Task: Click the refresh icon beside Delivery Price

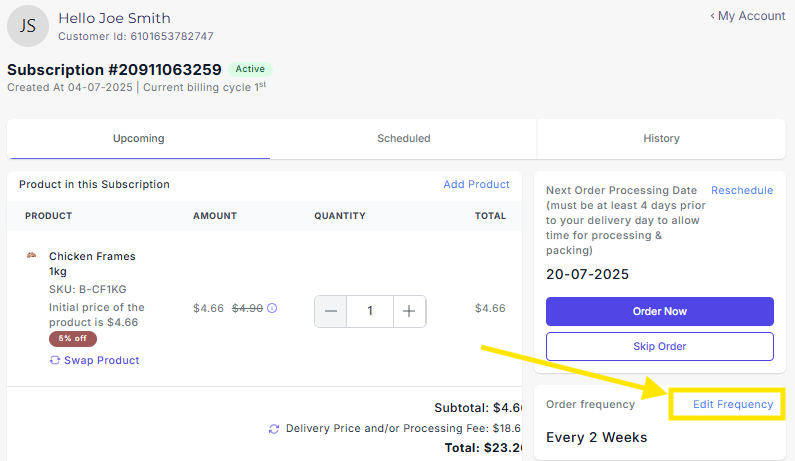Action: (x=274, y=429)
